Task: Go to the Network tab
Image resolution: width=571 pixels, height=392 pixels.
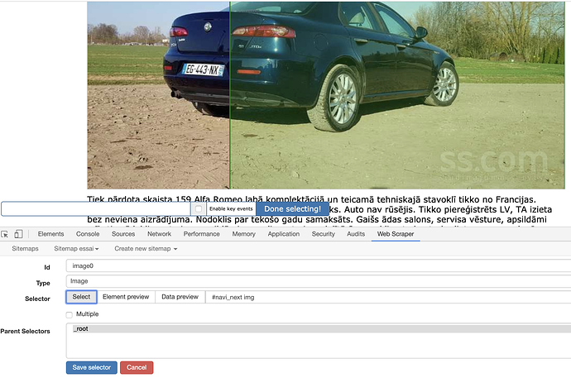Action: [159, 234]
